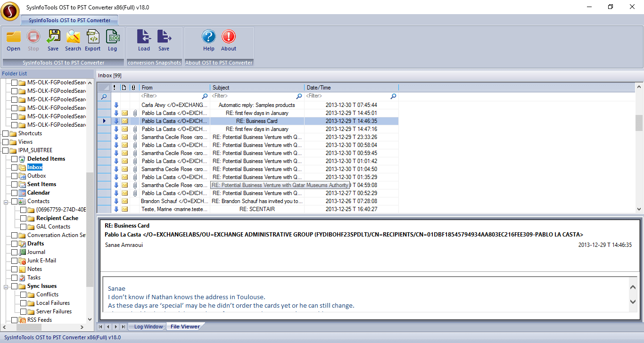Sort messages by the Date/Time column header
The width and height of the screenshot is (644, 343).
pos(352,88)
